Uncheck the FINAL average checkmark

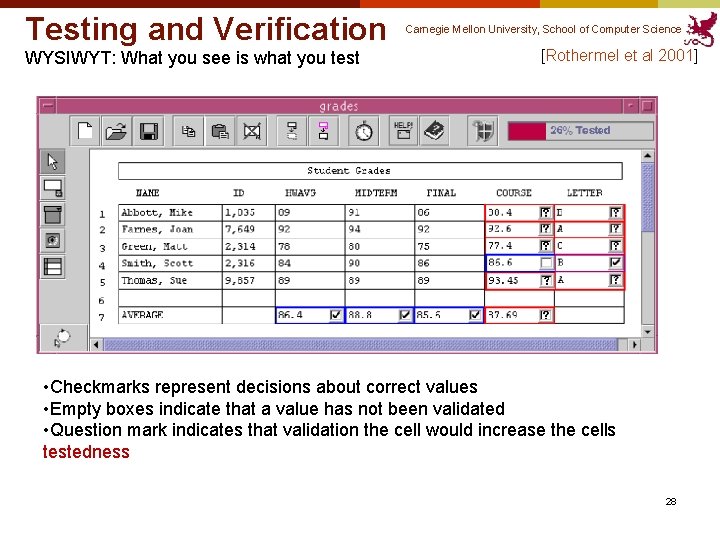(475, 315)
